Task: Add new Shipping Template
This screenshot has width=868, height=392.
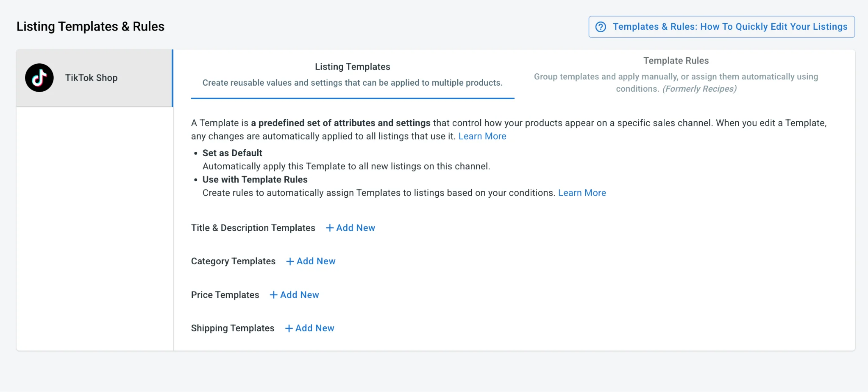Action: coord(309,328)
